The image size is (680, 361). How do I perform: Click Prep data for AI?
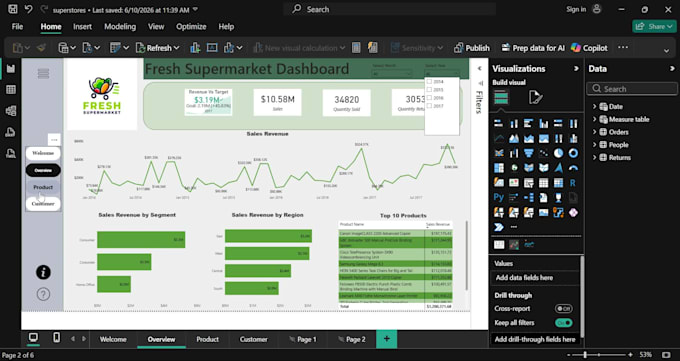(533, 48)
